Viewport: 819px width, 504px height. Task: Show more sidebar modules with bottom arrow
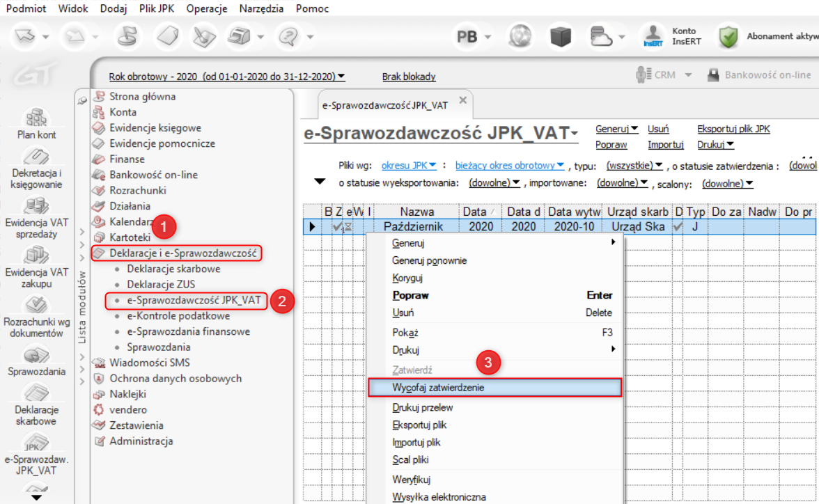click(x=36, y=496)
